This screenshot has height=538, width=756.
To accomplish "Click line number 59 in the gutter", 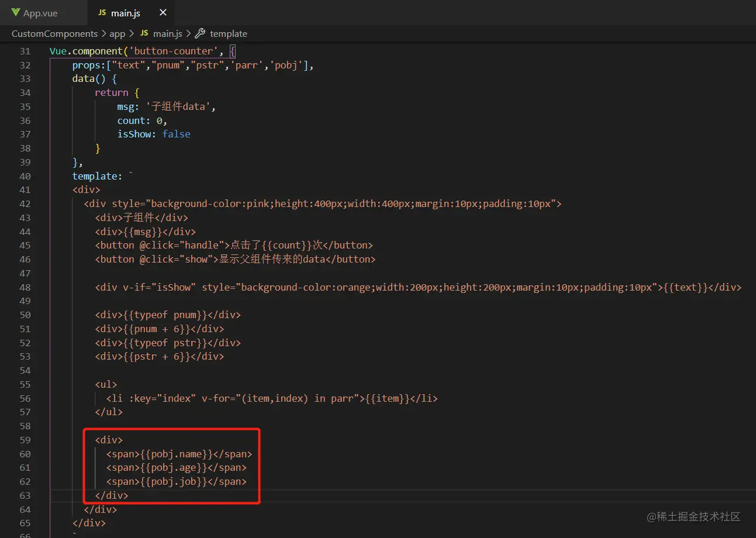I will (25, 440).
